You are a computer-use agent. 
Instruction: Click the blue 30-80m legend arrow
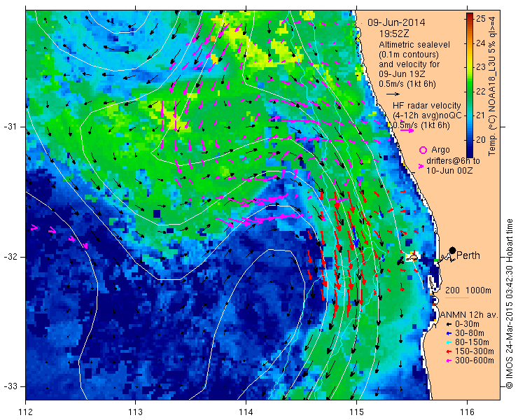point(449,334)
